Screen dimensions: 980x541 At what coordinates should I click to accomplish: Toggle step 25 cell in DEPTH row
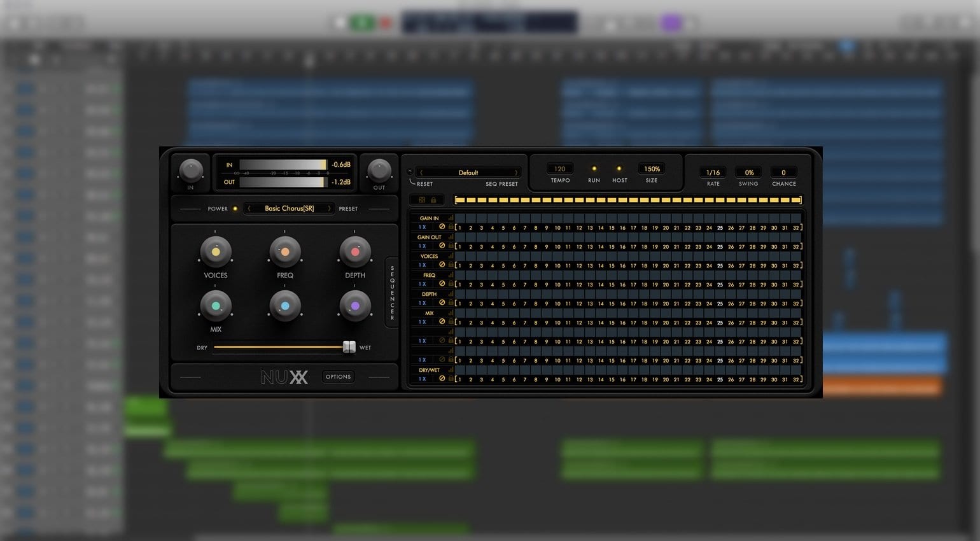coord(720,294)
